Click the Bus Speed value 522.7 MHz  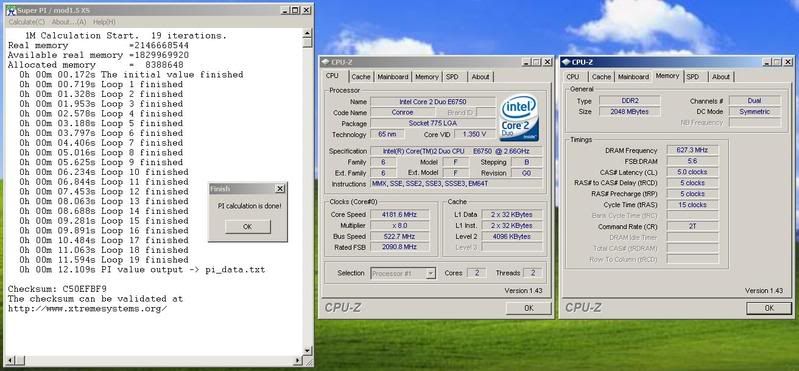399,236
